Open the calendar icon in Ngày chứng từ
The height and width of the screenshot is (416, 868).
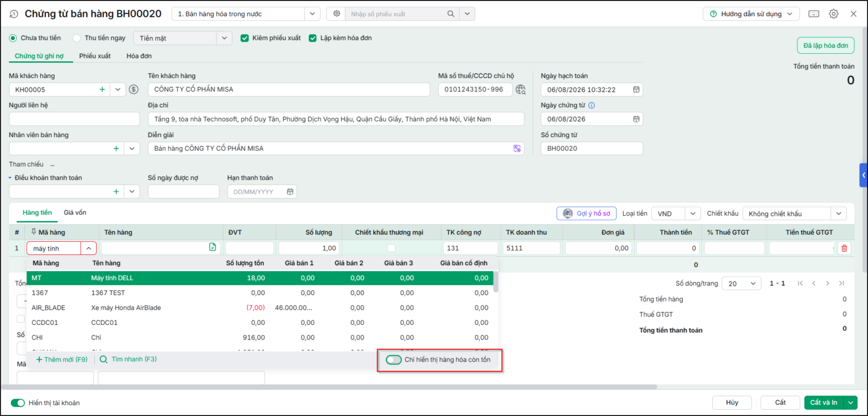tap(636, 119)
